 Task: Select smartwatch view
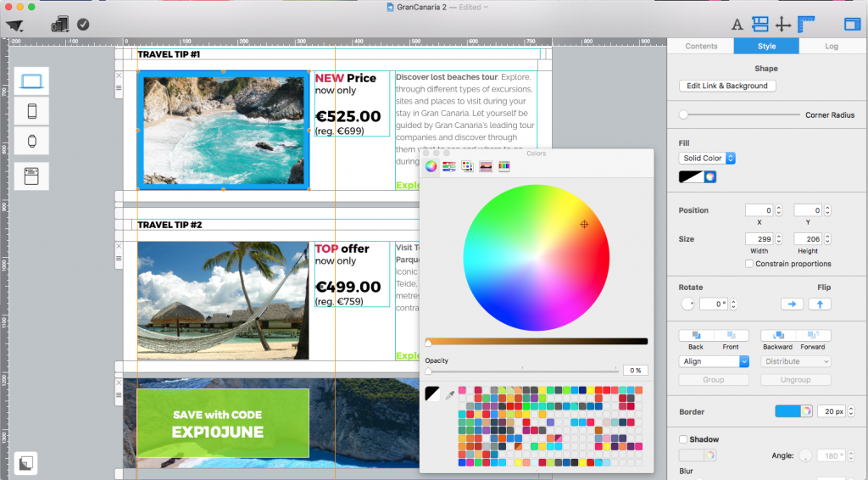31,141
